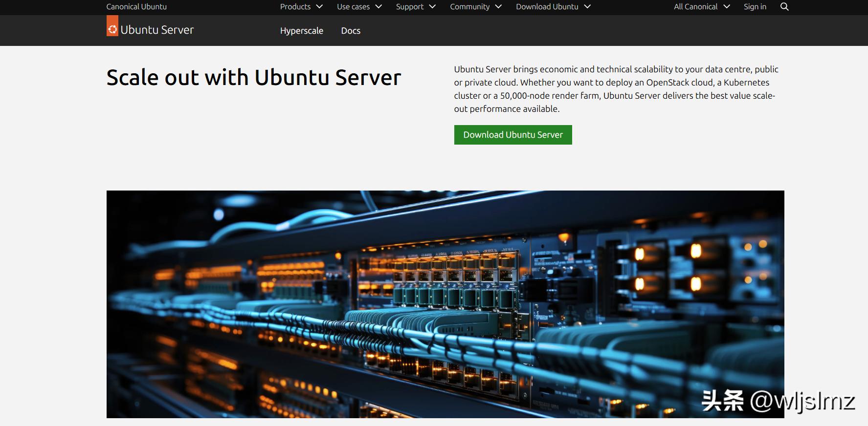
Task: Click the green Download Ubuntu Server button
Action: tap(513, 135)
